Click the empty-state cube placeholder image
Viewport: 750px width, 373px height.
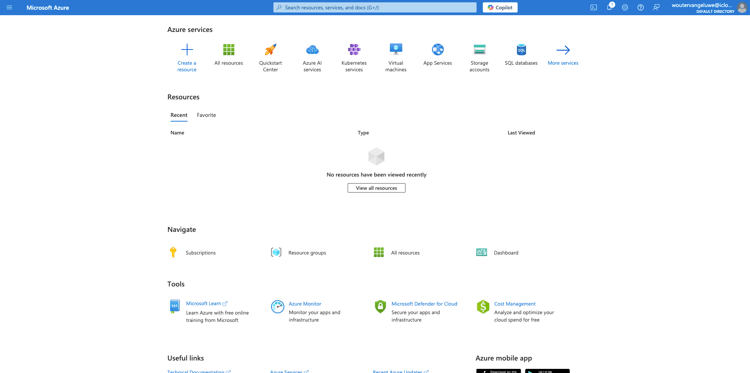pyautogui.click(x=376, y=156)
